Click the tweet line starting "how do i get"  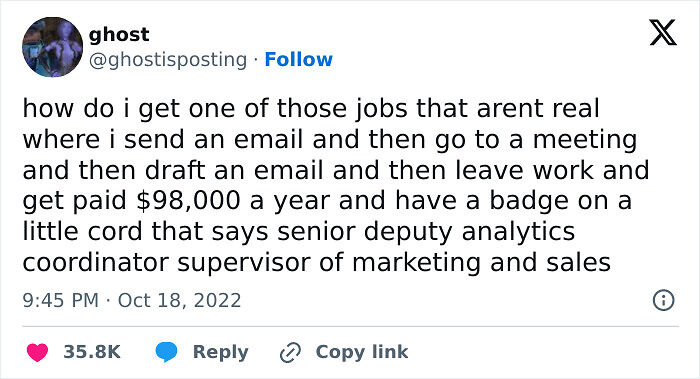click(x=311, y=108)
